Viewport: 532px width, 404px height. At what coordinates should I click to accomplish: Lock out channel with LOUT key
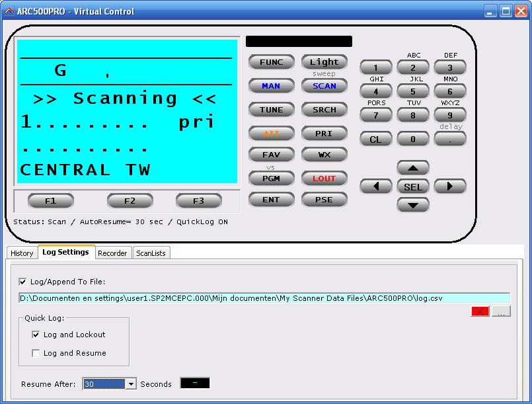324,179
